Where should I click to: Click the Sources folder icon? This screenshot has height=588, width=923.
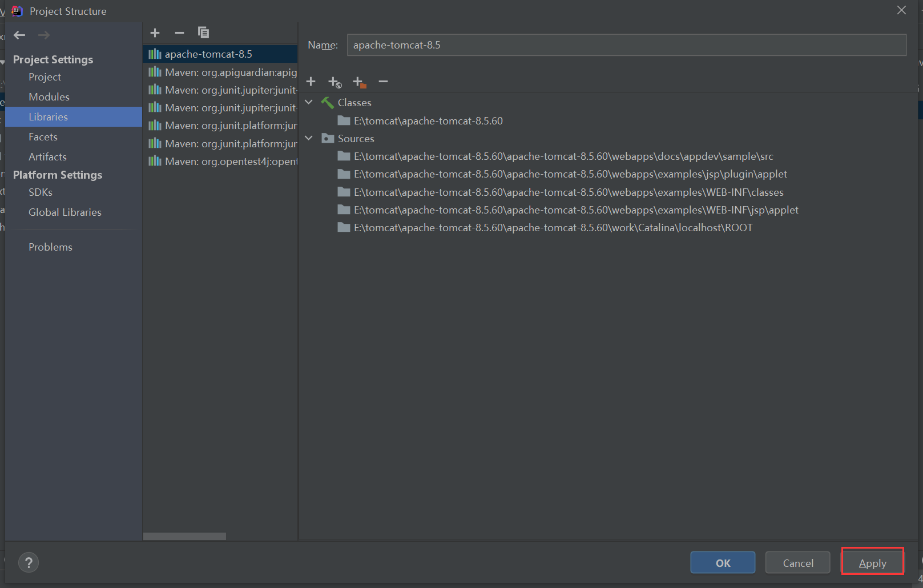click(328, 138)
